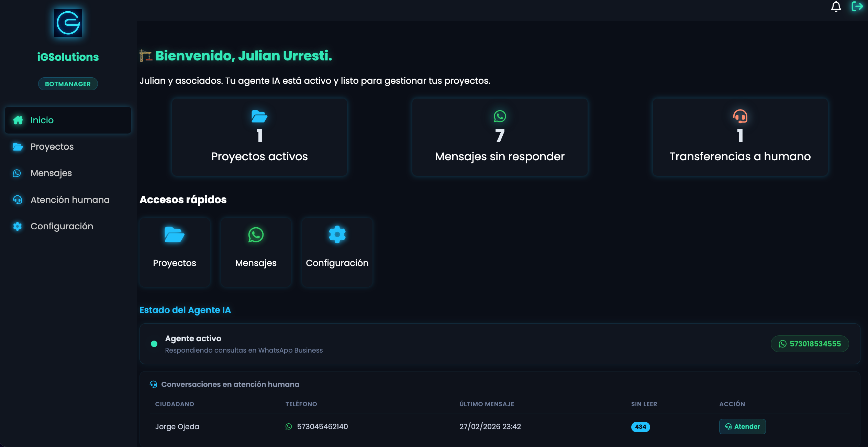Select the Atención humana headset icon
Viewport: 868px width, 447px height.
point(18,199)
